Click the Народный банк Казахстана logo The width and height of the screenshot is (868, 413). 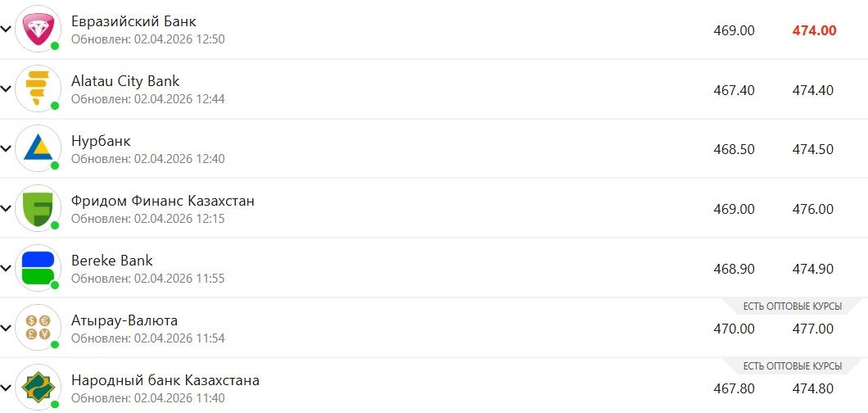(38, 387)
